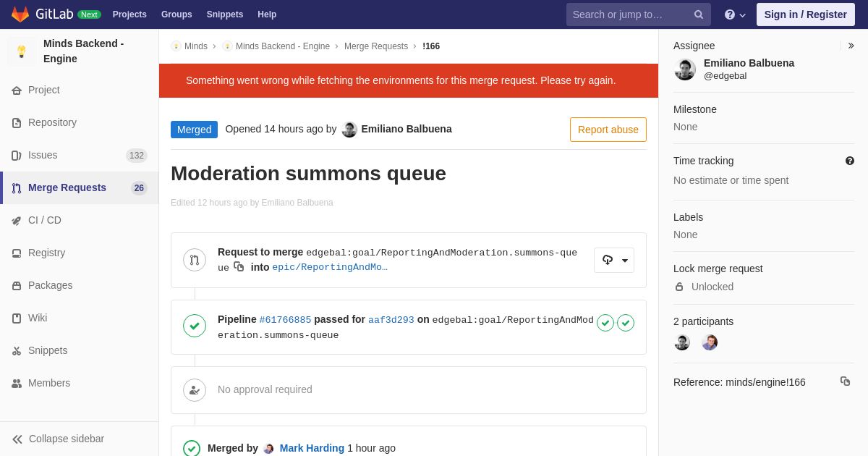Viewport: 868px width, 456px height.
Task: Click the GitLab fox logo
Action: [x=20, y=14]
